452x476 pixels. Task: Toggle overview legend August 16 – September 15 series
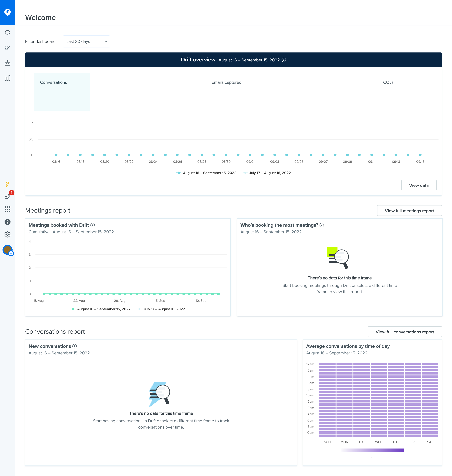click(206, 173)
